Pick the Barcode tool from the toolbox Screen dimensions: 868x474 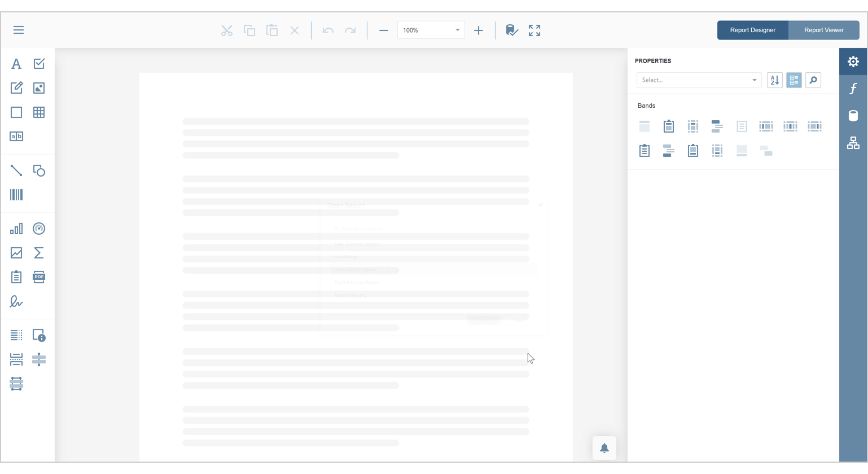point(16,194)
